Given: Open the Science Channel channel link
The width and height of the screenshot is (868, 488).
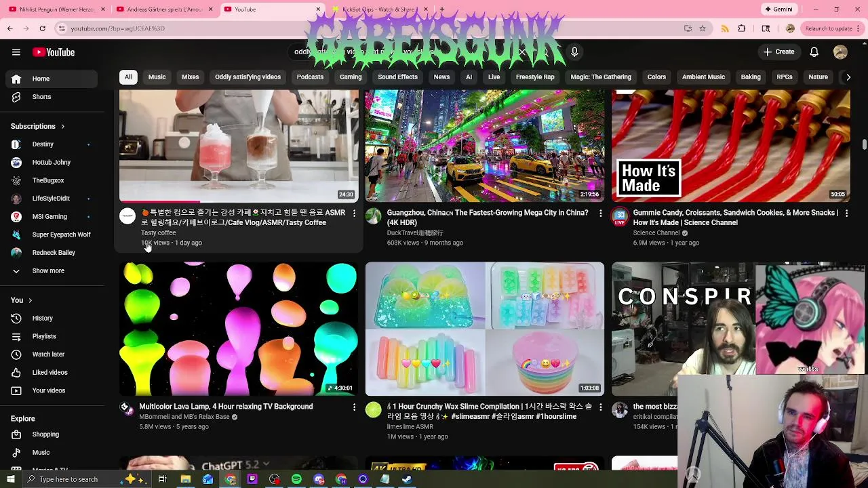Looking at the screenshot, I should (x=656, y=233).
